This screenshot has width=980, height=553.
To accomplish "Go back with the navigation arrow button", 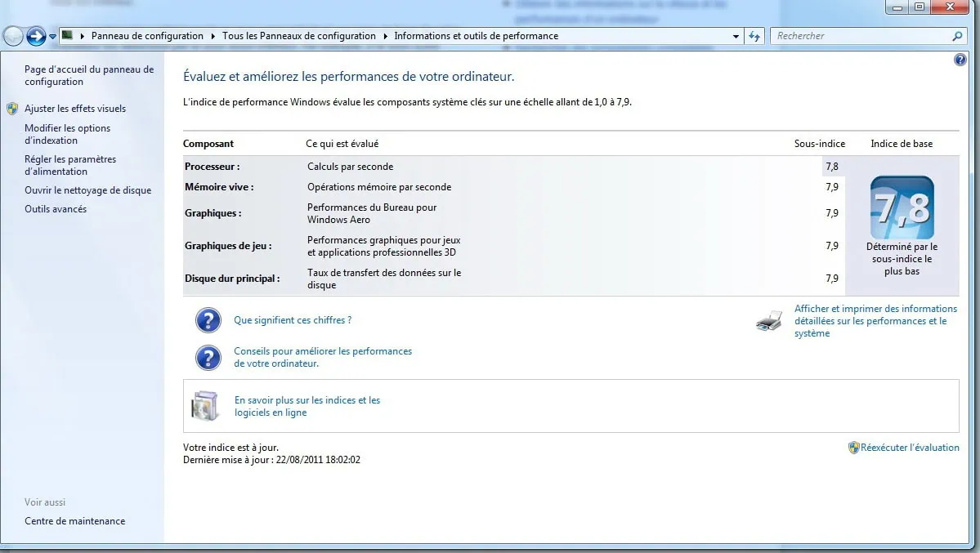I will pyautogui.click(x=14, y=37).
